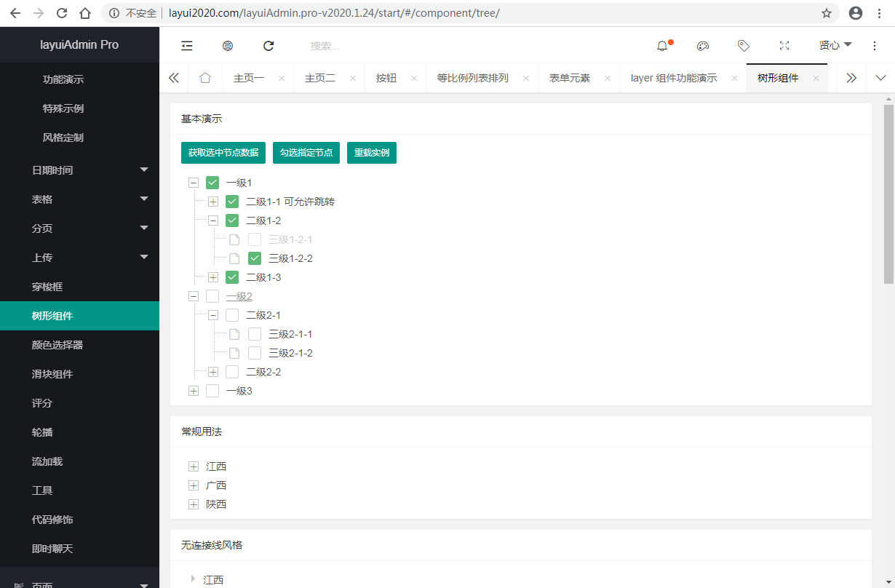Open the globe language icon in toolbar

228,46
